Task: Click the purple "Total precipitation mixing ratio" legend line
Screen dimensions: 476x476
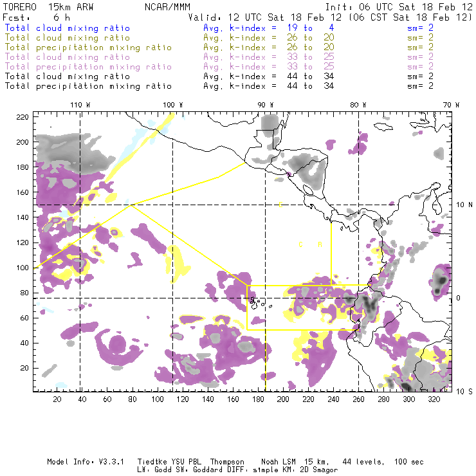Action: point(88,67)
